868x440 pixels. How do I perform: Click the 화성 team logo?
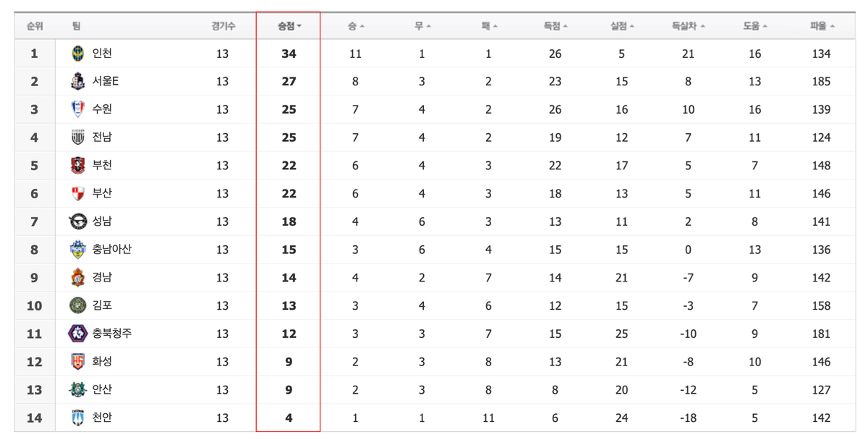click(x=77, y=362)
